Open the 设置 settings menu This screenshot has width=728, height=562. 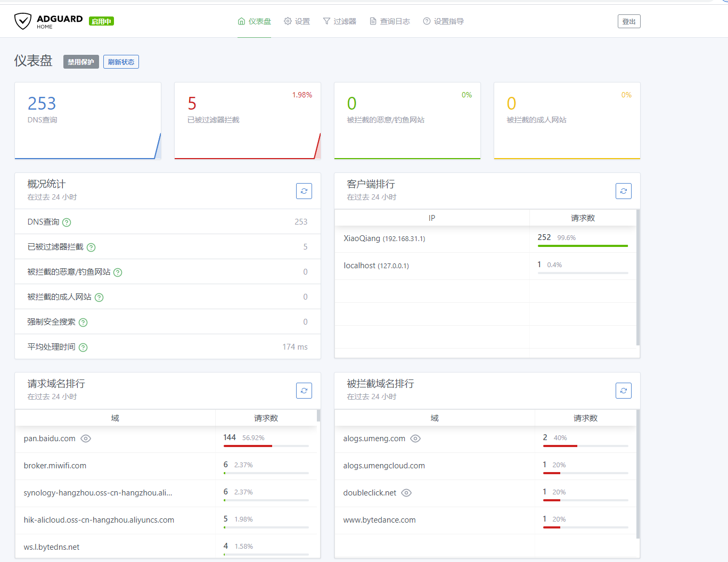click(297, 21)
